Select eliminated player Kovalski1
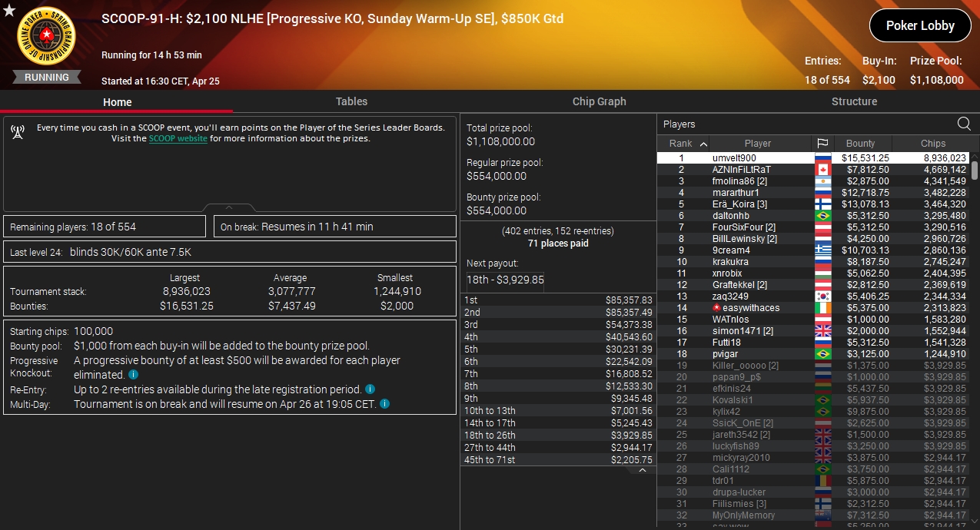 tap(813, 400)
